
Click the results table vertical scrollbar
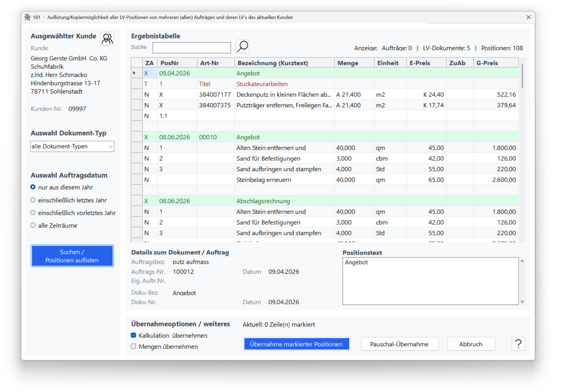click(x=522, y=76)
